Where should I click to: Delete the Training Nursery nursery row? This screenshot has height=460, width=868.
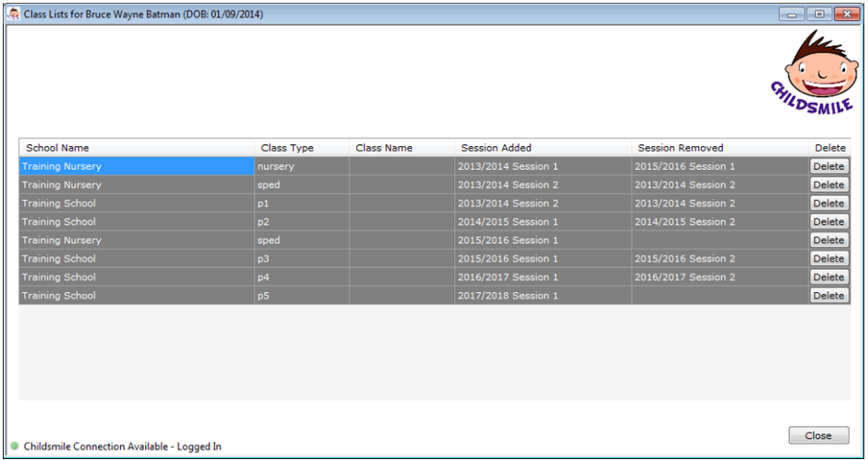829,166
